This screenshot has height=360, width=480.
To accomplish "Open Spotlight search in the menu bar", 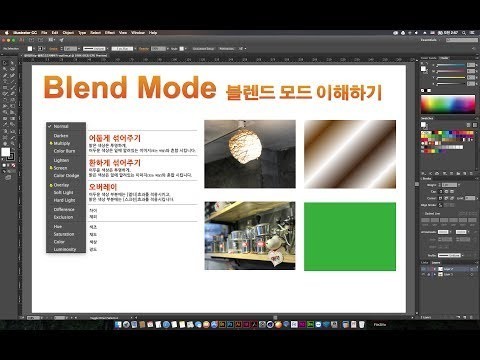I will [x=464, y=33].
